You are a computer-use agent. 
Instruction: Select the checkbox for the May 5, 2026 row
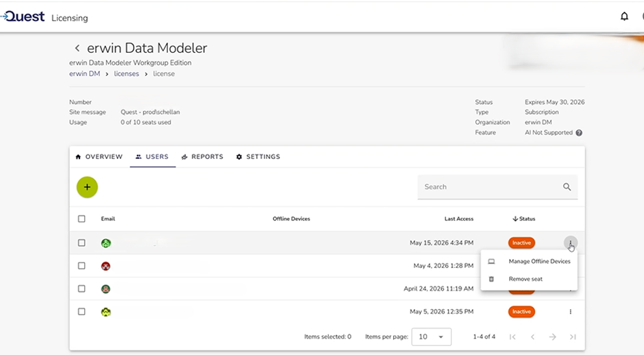[82, 312]
